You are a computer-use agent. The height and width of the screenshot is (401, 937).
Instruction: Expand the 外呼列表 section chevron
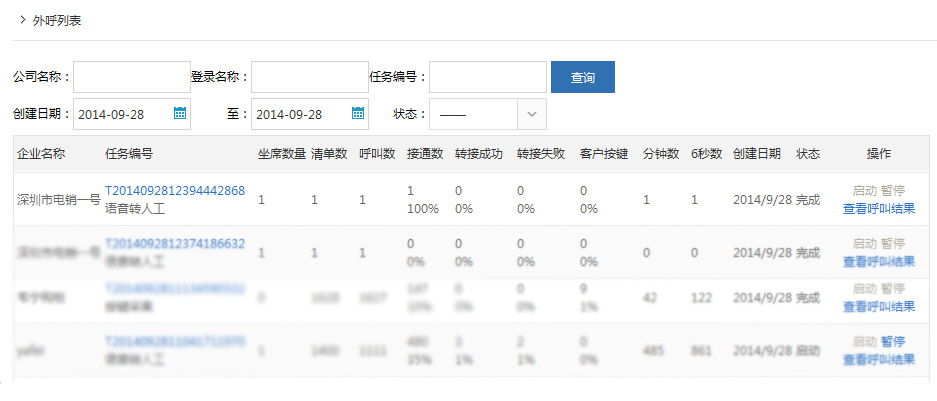point(23,20)
